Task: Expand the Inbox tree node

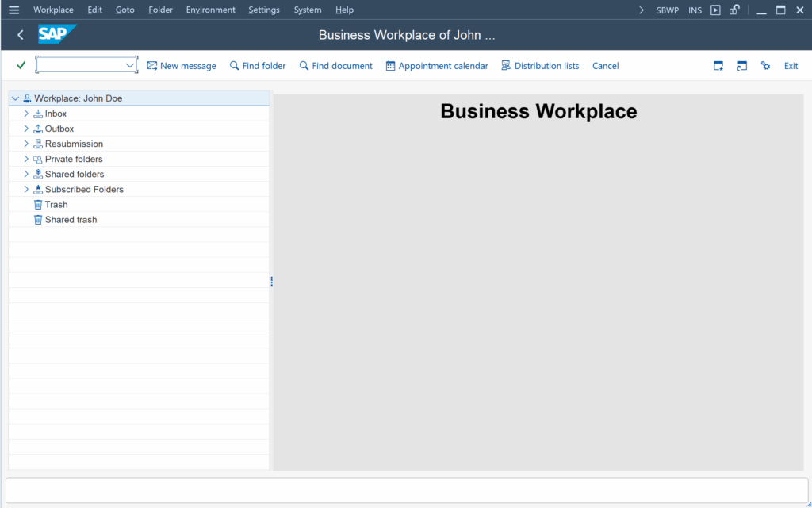Action: 26,113
